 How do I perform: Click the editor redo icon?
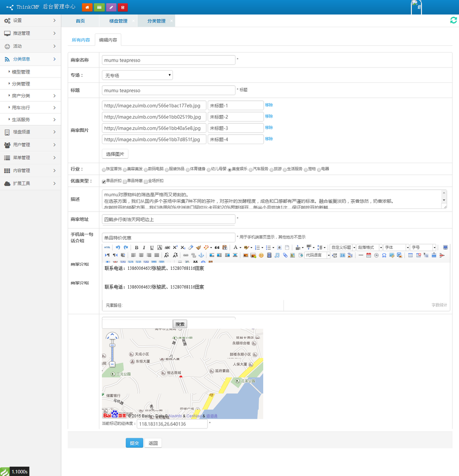pos(126,247)
